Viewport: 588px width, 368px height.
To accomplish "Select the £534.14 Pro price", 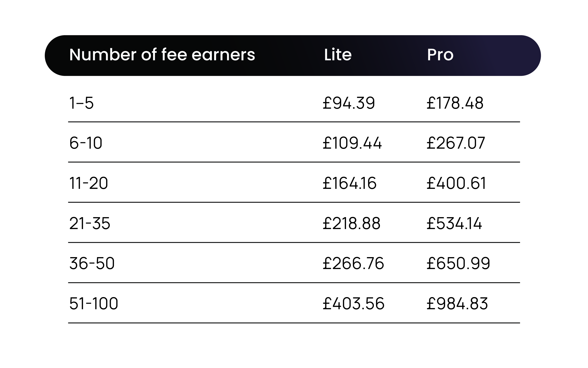I will (x=454, y=224).
